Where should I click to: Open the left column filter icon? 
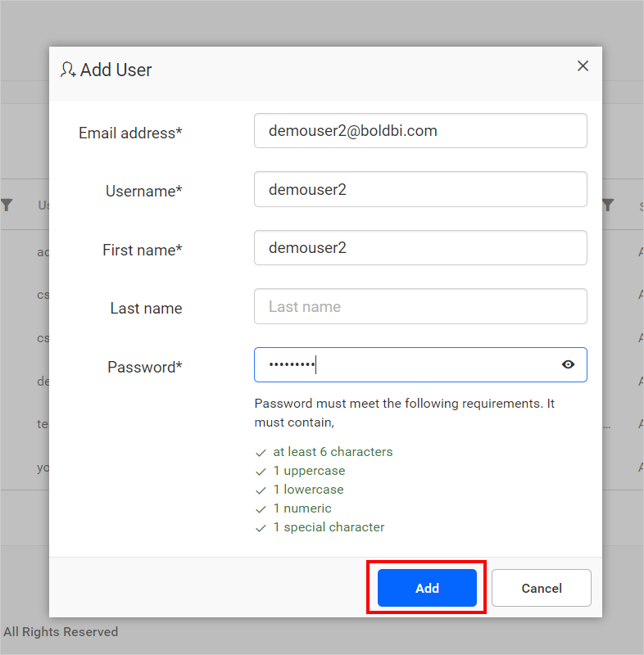pyautogui.click(x=7, y=206)
